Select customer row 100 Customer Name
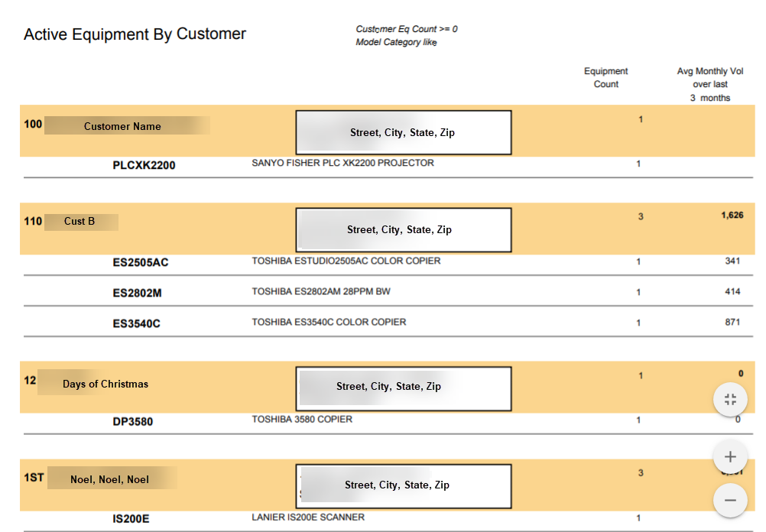Image resolution: width=766 pixels, height=532 pixels. [x=122, y=126]
